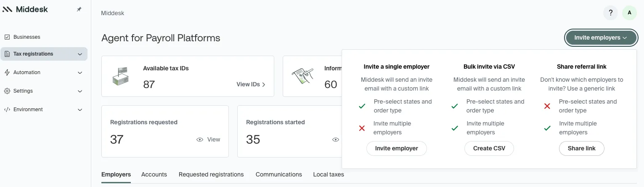Click the Available tax IDs count 87
Image resolution: width=644 pixels, height=187 pixels.
point(149,84)
